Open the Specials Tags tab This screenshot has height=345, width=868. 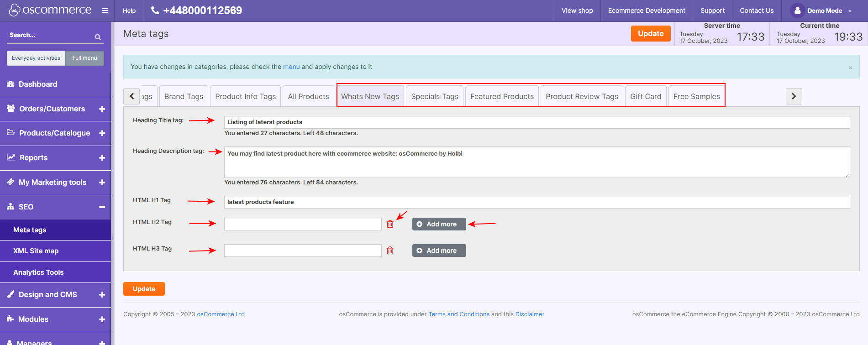tap(435, 96)
